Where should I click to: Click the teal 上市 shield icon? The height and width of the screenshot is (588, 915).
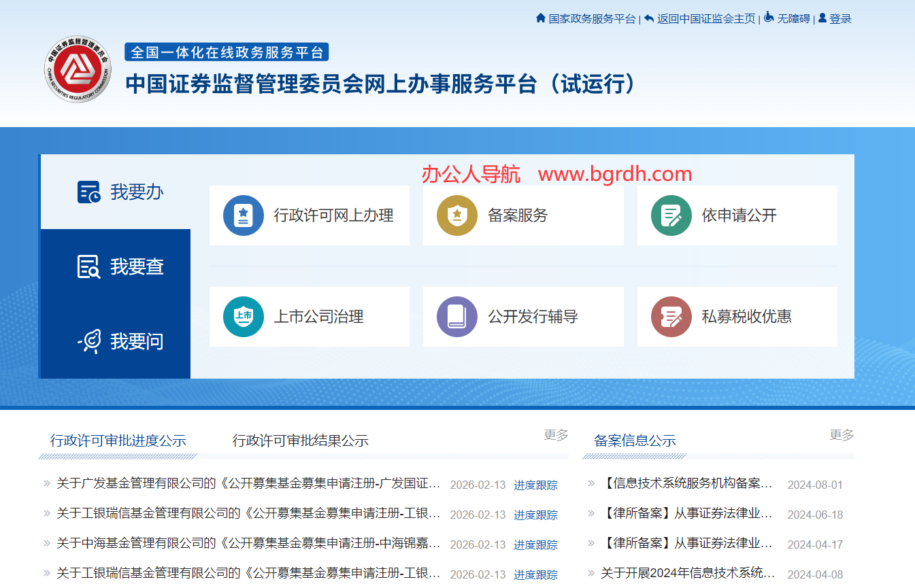pos(244,317)
